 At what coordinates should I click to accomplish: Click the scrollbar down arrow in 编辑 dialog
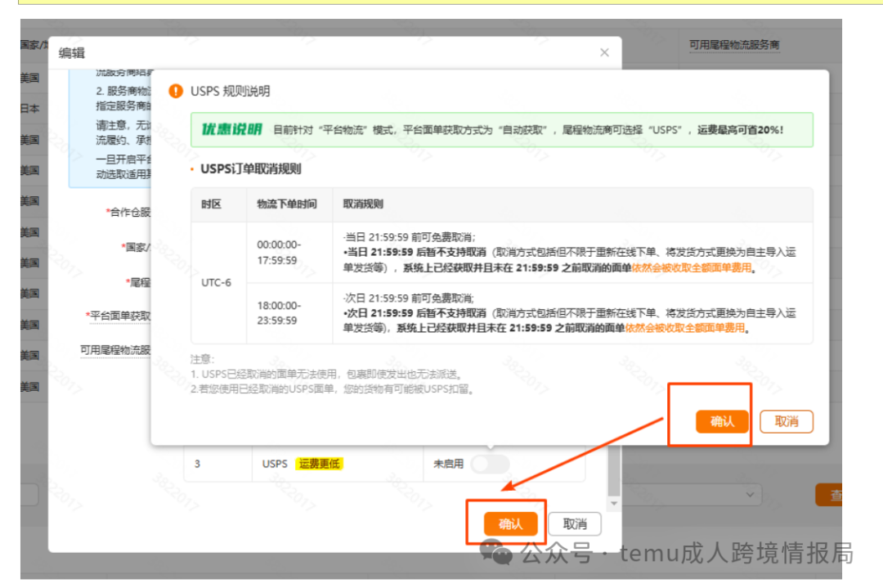pyautogui.click(x=614, y=504)
